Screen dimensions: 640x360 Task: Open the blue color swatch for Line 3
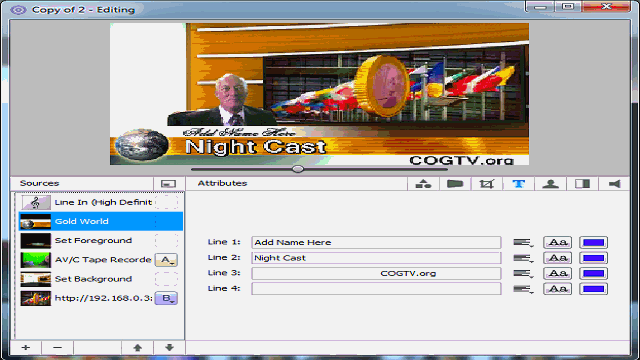click(593, 273)
